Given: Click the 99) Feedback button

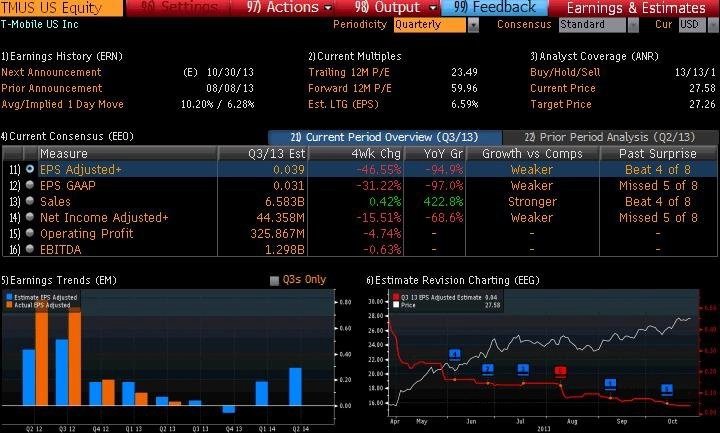Looking at the screenshot, I should (495, 7).
